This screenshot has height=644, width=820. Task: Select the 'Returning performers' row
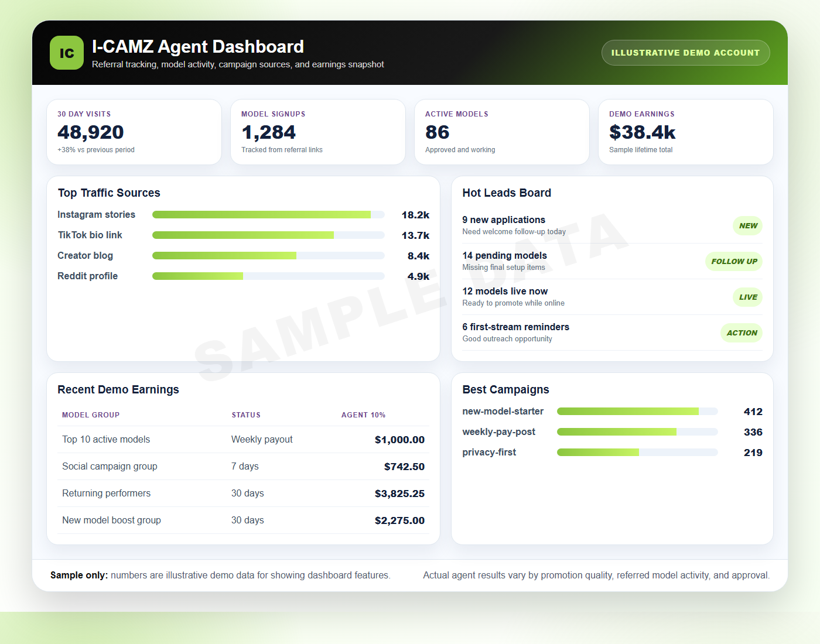[x=243, y=494]
